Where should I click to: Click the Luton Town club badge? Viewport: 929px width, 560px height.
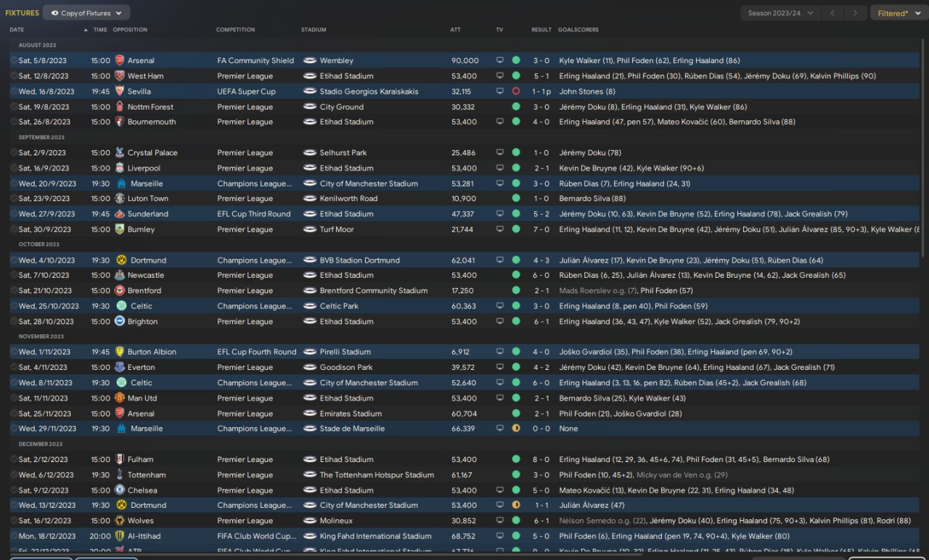(x=120, y=199)
